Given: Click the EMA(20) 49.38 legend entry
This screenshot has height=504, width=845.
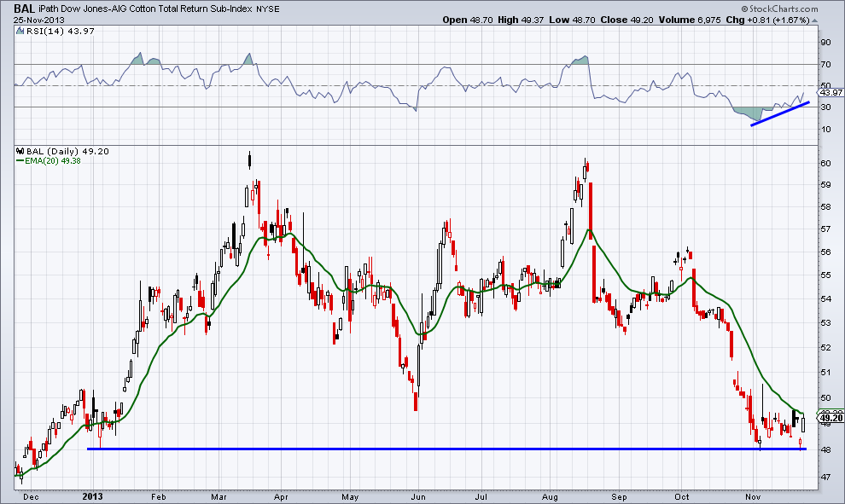Looking at the screenshot, I should [x=50, y=160].
